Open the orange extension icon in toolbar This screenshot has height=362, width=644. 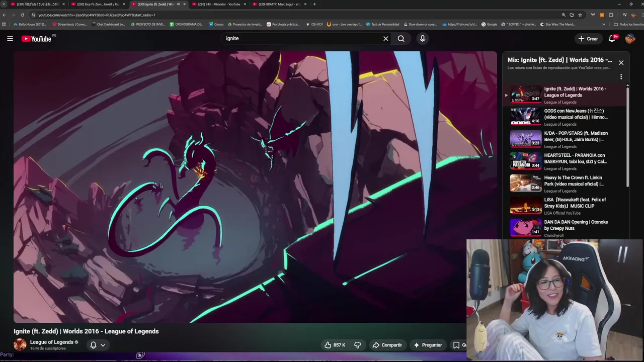(x=602, y=15)
